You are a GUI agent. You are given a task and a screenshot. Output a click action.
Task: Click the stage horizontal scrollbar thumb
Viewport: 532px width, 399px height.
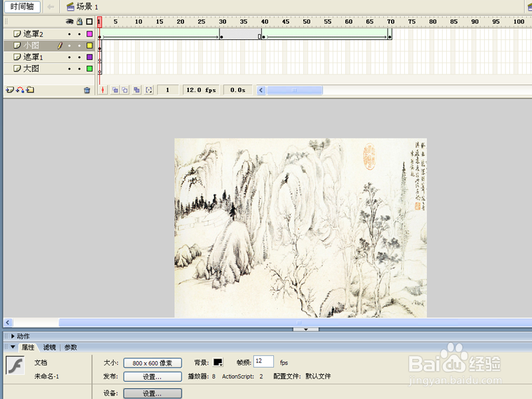[295, 323]
